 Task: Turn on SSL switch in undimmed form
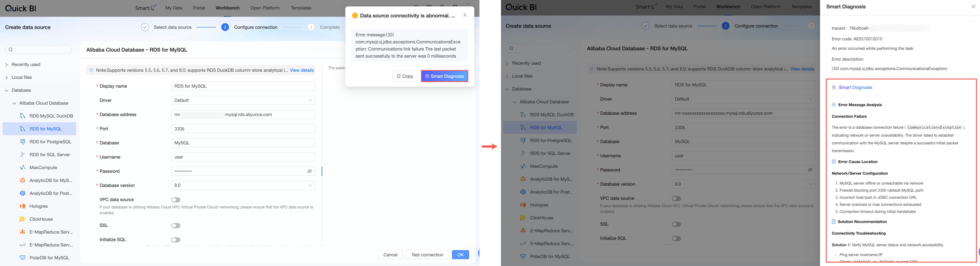176,226
